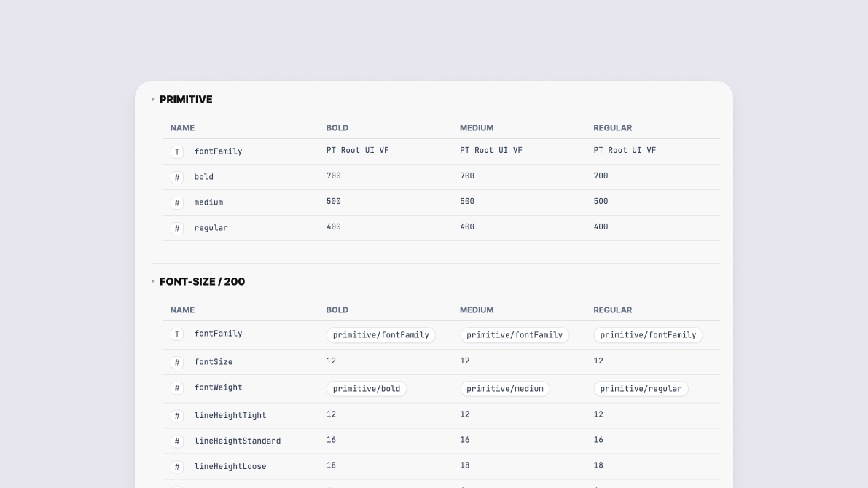
Task: Select the # icon beside lineHeightLoose
Action: [x=177, y=466]
